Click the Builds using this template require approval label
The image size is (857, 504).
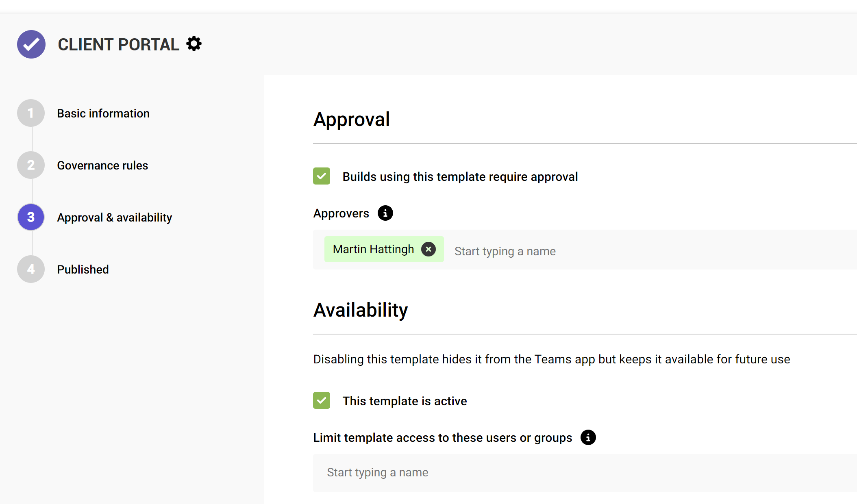460,177
